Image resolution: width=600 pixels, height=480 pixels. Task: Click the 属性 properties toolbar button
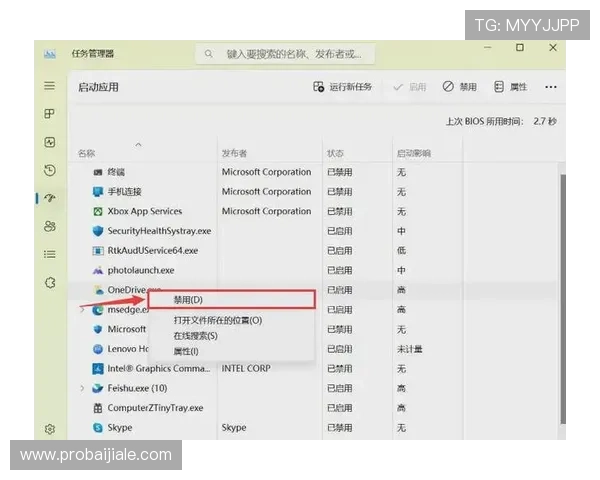click(510, 87)
